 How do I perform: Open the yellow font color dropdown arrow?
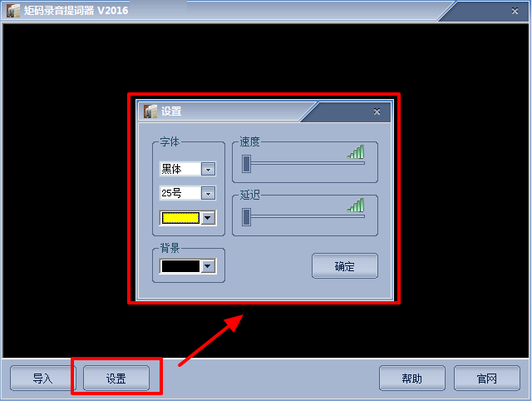click(208, 218)
